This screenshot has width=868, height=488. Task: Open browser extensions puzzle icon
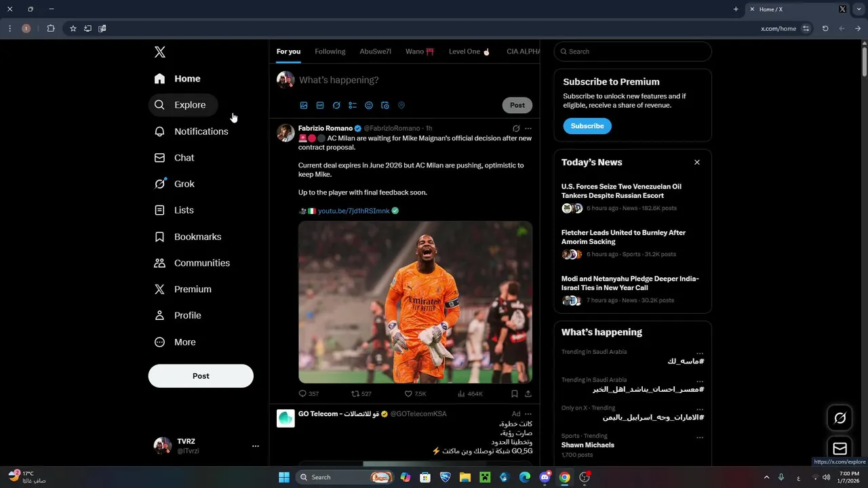51,28
